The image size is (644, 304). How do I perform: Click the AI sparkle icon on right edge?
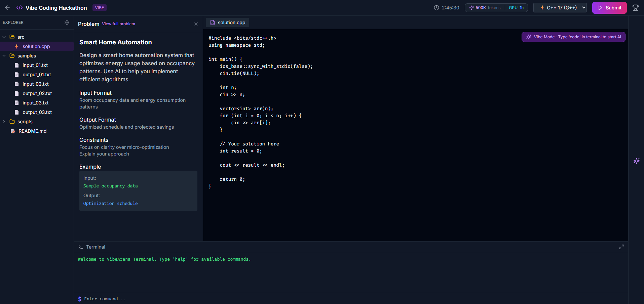tap(637, 161)
